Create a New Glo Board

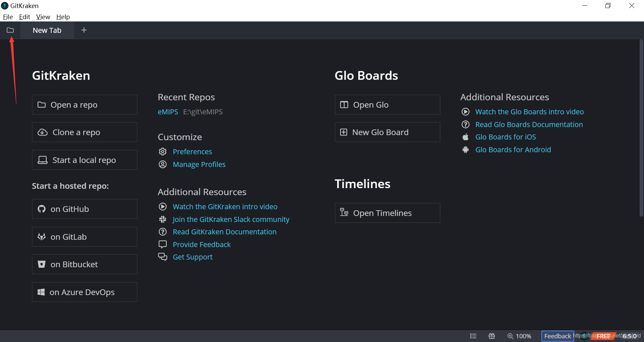pos(387,132)
